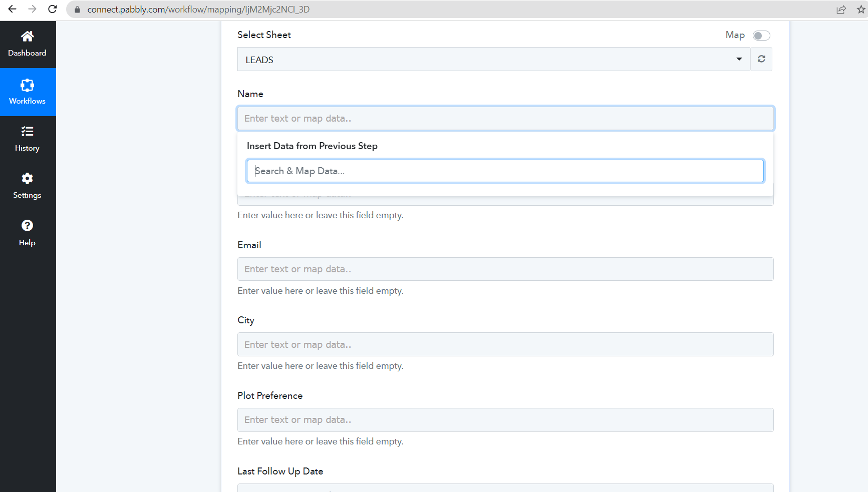Focus the Search & Map Data box
This screenshot has width=868, height=492.
(x=505, y=171)
